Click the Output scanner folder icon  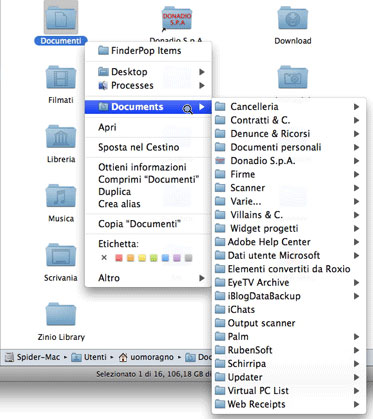[220, 323]
